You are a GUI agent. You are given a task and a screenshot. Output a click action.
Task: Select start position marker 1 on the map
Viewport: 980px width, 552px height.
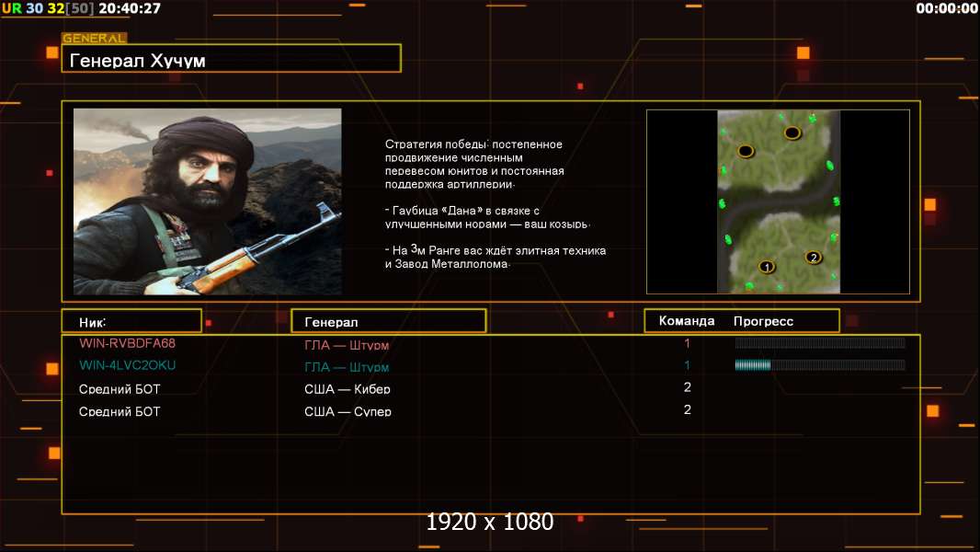(767, 267)
